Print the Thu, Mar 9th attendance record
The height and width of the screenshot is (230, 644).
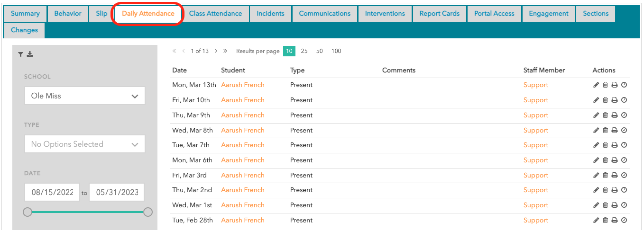coord(615,115)
